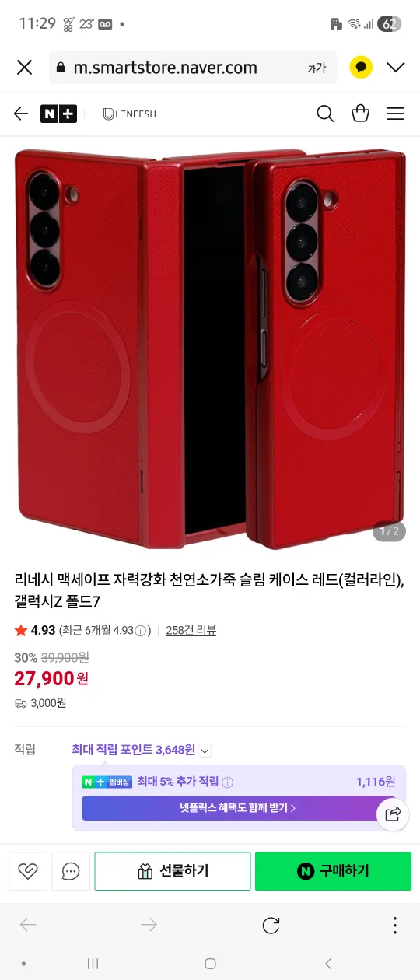Visit the LENEESH store home logo
The width and height of the screenshot is (420, 980).
129,114
